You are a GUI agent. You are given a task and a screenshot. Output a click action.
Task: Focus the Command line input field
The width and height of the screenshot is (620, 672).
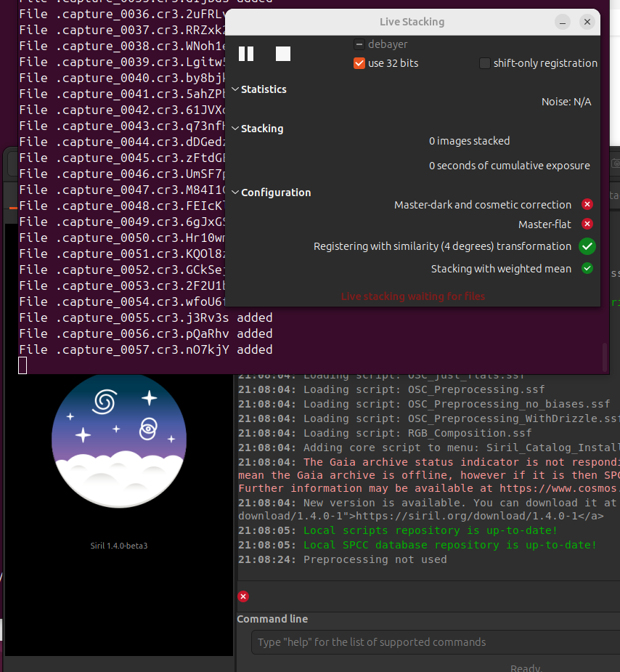(x=436, y=642)
